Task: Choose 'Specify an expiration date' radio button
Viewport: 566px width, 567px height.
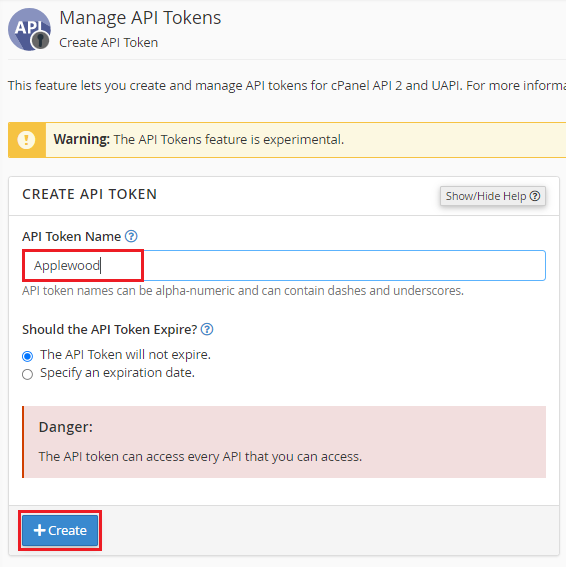Action: (x=27, y=374)
